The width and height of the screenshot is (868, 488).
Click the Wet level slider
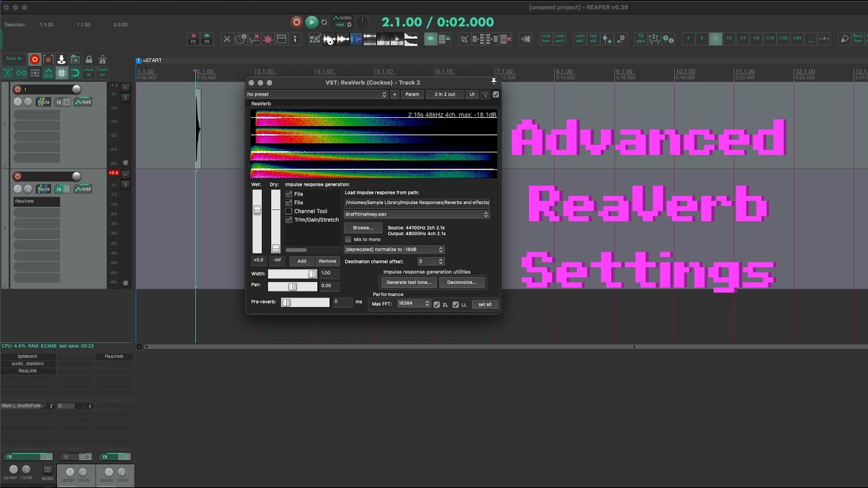(257, 221)
